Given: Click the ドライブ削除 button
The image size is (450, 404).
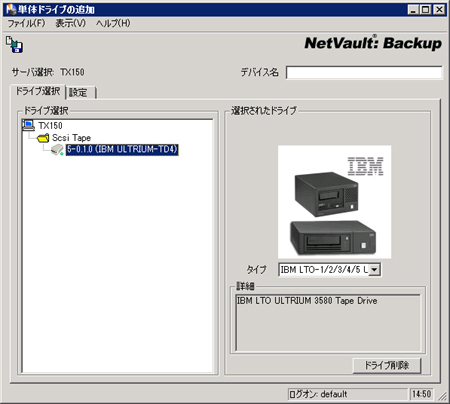Looking at the screenshot, I should (387, 365).
